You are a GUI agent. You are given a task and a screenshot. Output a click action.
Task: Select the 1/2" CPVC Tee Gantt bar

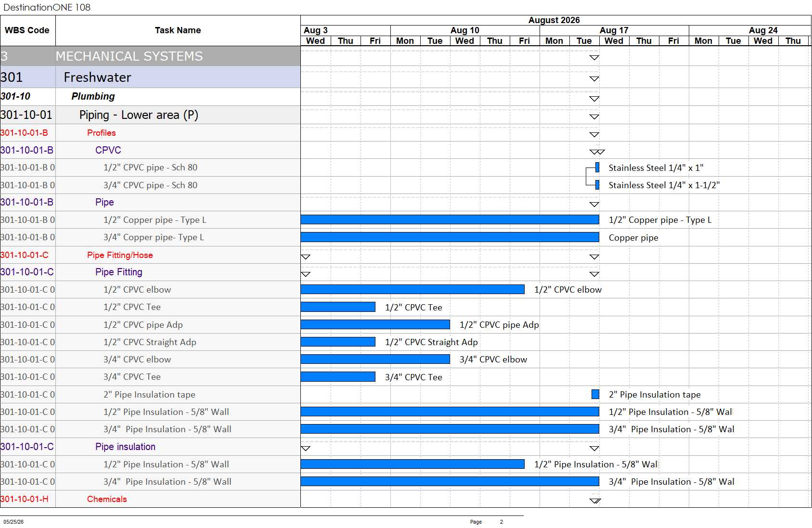click(x=338, y=307)
